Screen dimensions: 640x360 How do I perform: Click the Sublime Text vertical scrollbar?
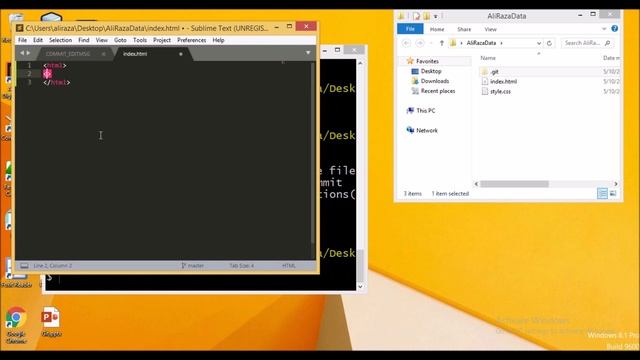coord(313,153)
